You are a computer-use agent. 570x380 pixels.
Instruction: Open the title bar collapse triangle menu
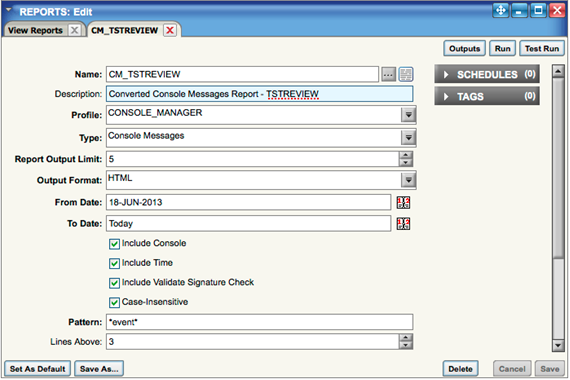coord(9,10)
